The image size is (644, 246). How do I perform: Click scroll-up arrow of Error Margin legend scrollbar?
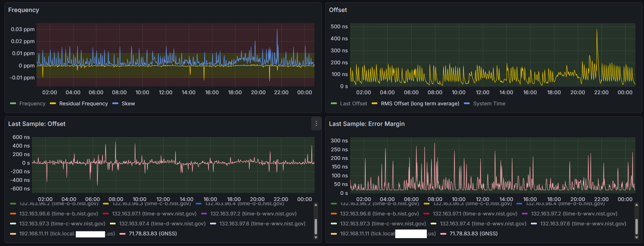click(636, 205)
